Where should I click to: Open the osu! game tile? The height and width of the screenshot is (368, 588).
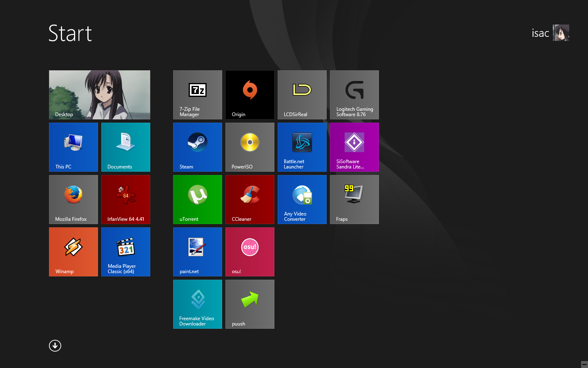click(250, 252)
